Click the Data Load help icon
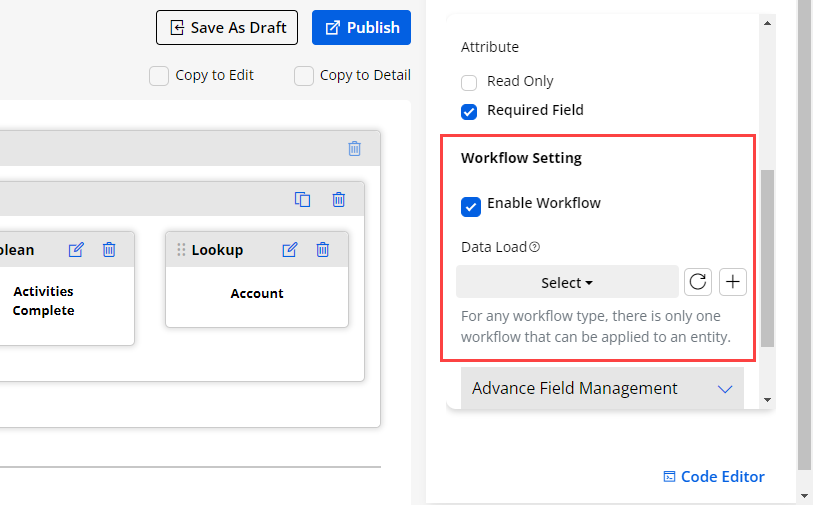The width and height of the screenshot is (813, 505). click(535, 247)
